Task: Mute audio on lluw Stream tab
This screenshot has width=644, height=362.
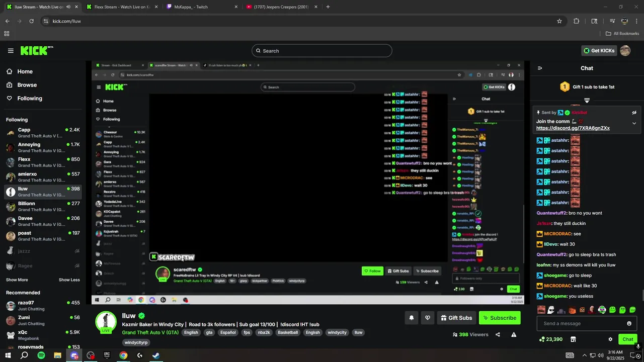Action: (68, 7)
